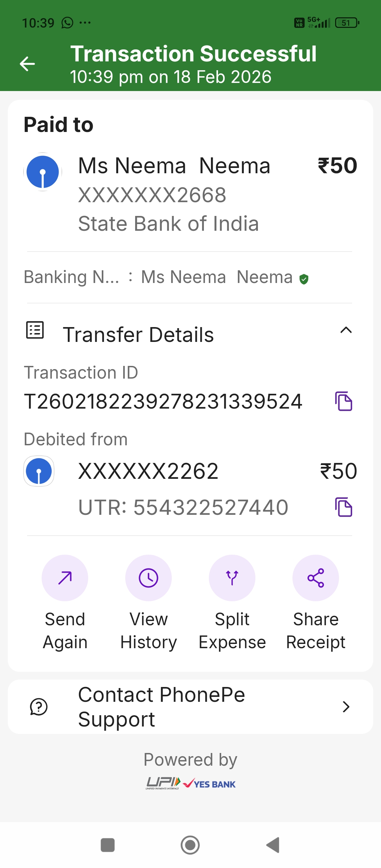Open View History clock icon
Screen dimensions: 381x868
[x=149, y=578]
